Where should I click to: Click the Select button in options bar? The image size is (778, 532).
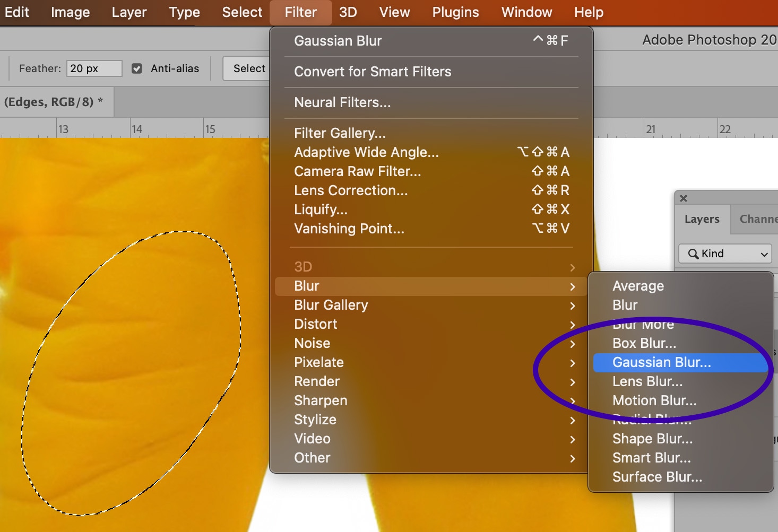(x=248, y=68)
